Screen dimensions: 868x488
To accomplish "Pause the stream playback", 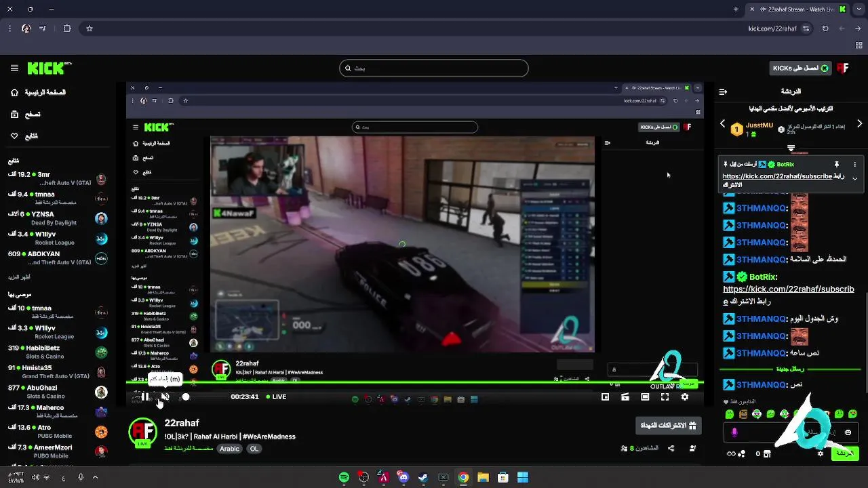I will [x=144, y=397].
